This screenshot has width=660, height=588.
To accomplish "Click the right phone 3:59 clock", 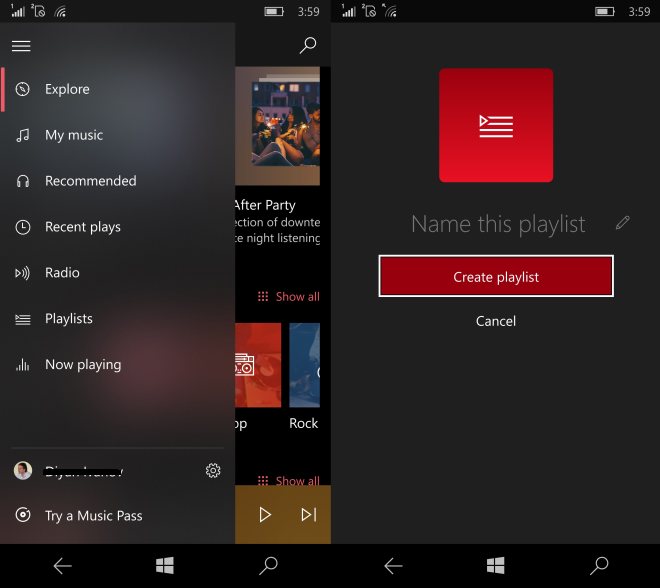I will point(639,11).
